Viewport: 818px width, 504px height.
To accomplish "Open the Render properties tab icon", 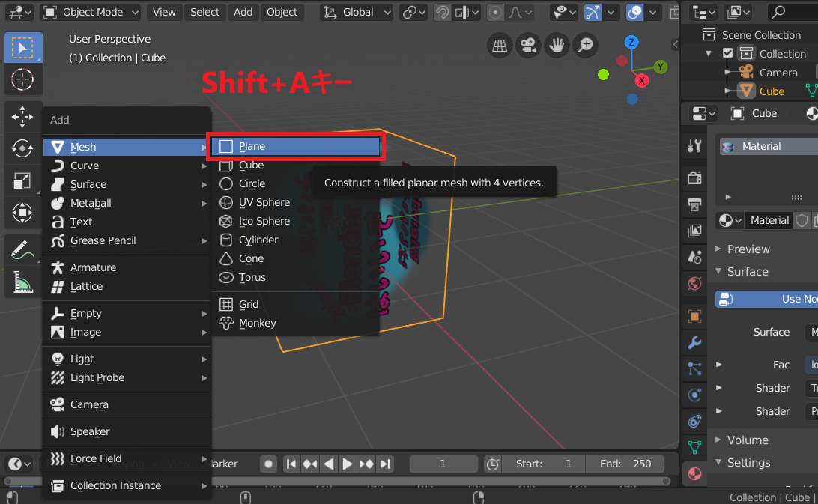I will (694, 178).
